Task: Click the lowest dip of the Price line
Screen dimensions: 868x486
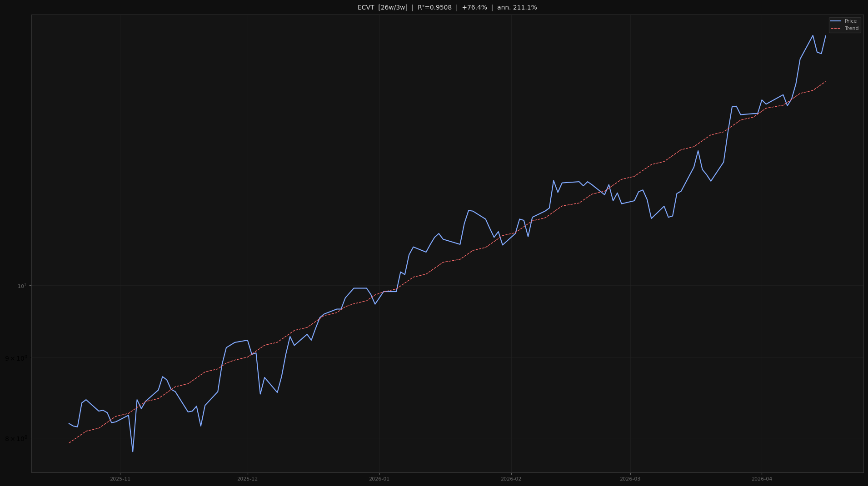Action: [132, 452]
